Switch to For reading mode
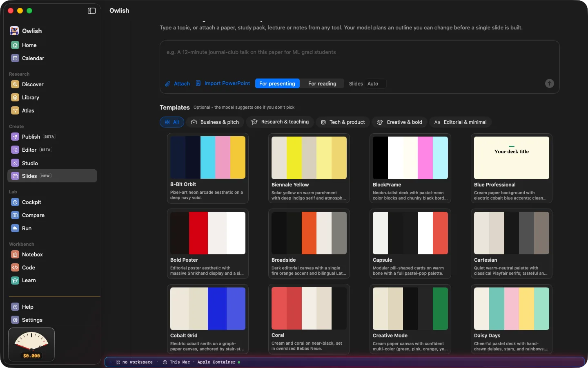The width and height of the screenshot is (588, 368). point(322,83)
